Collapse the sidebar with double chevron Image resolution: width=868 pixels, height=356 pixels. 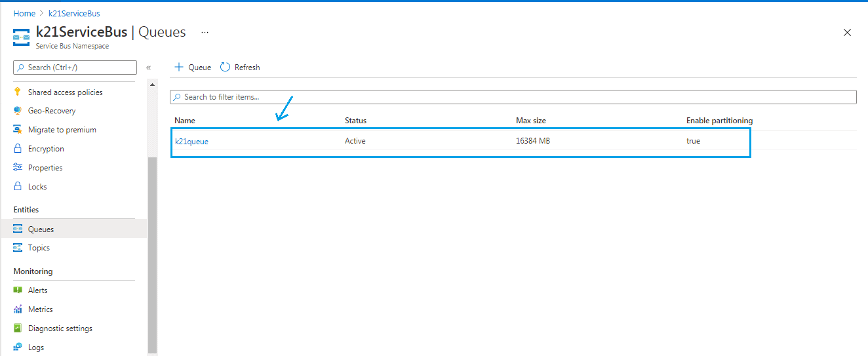coord(149,68)
